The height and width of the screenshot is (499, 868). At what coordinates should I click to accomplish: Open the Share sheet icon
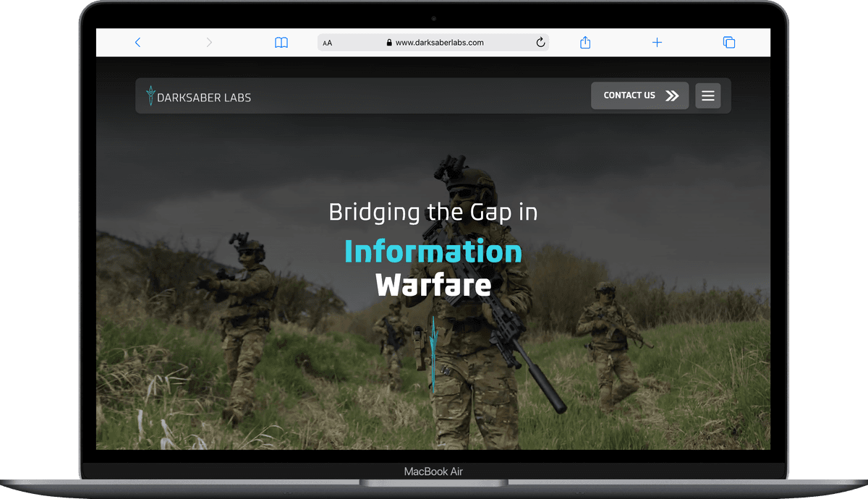click(585, 43)
